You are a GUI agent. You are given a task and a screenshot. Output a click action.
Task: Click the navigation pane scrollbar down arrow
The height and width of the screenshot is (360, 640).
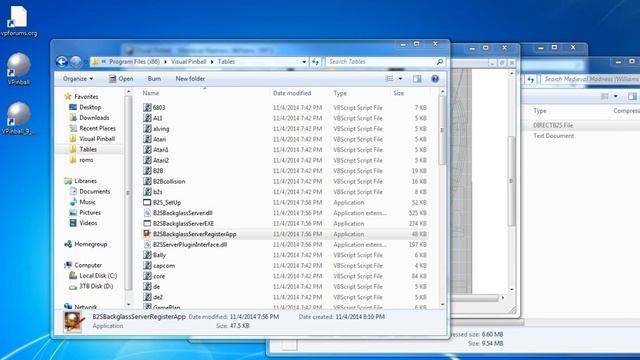pyautogui.click(x=129, y=305)
